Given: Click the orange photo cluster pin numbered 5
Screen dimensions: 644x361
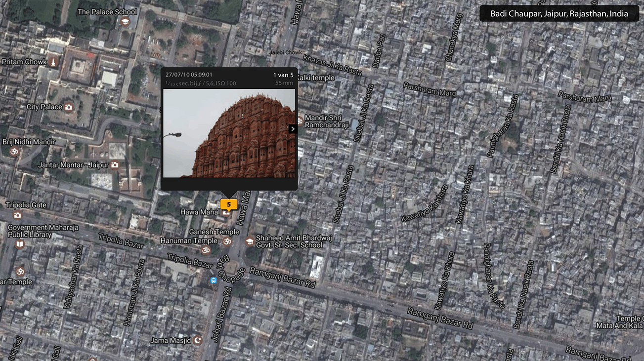Looking at the screenshot, I should 229,204.
